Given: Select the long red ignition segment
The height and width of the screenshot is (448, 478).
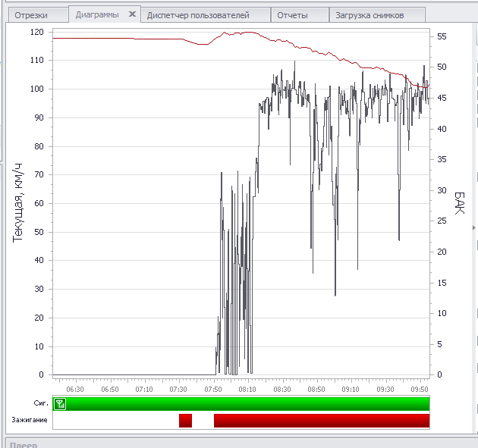Looking at the screenshot, I should (321, 421).
